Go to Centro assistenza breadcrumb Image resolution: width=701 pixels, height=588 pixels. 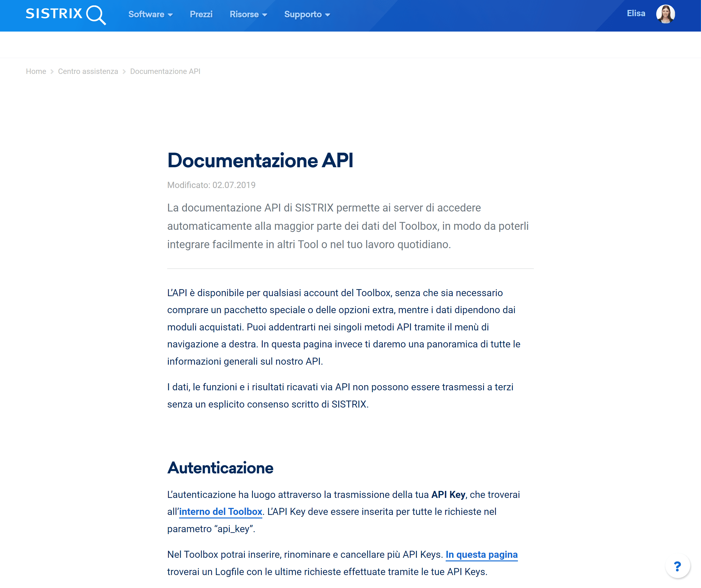[x=88, y=71]
